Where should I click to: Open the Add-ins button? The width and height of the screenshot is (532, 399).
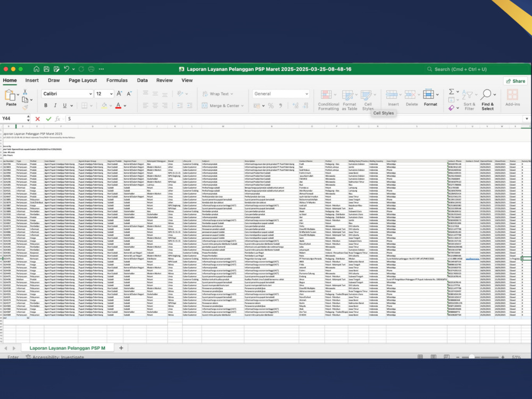(512, 98)
